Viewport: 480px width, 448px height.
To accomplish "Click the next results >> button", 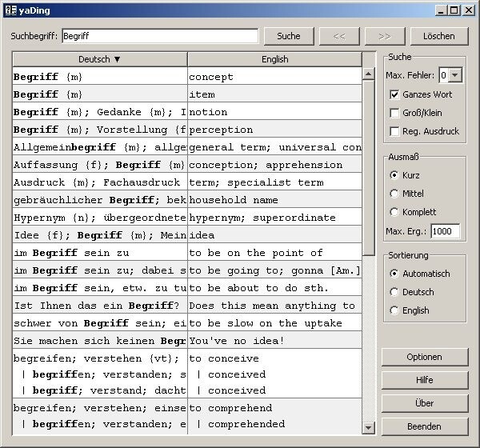I will 385,36.
